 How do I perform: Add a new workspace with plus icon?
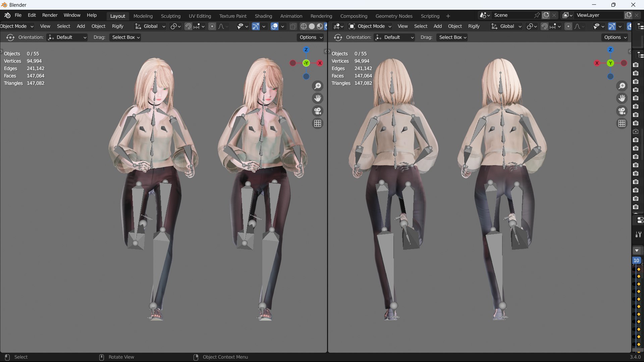(448, 16)
